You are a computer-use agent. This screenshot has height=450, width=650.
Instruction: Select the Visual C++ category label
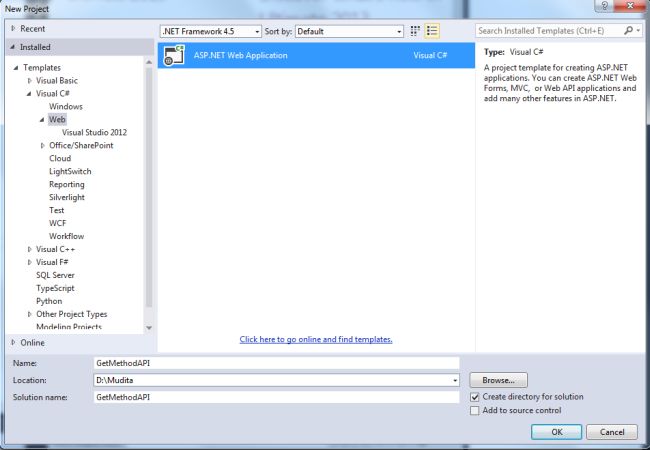[56, 249]
